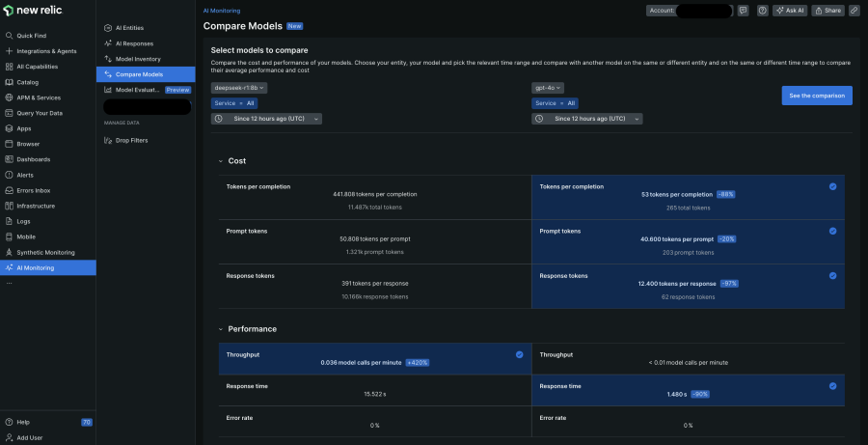Open the deepseek-r1:8b model dropdown
Viewport: 868px width, 445px height.
pyautogui.click(x=239, y=88)
